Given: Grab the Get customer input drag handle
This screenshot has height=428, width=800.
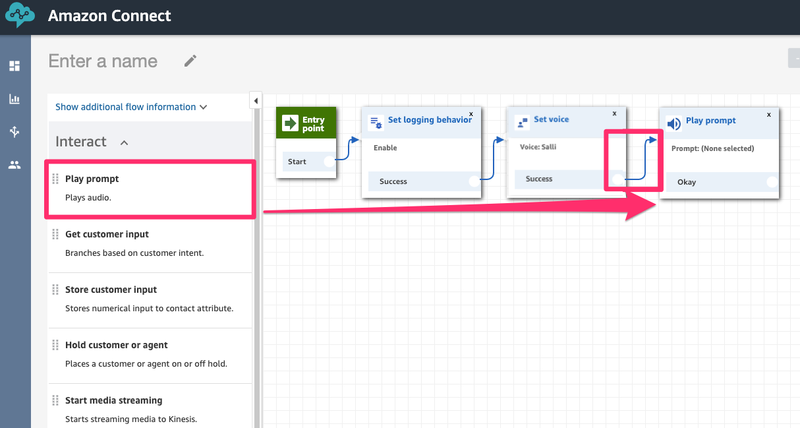Looking at the screenshot, I should coord(55,234).
